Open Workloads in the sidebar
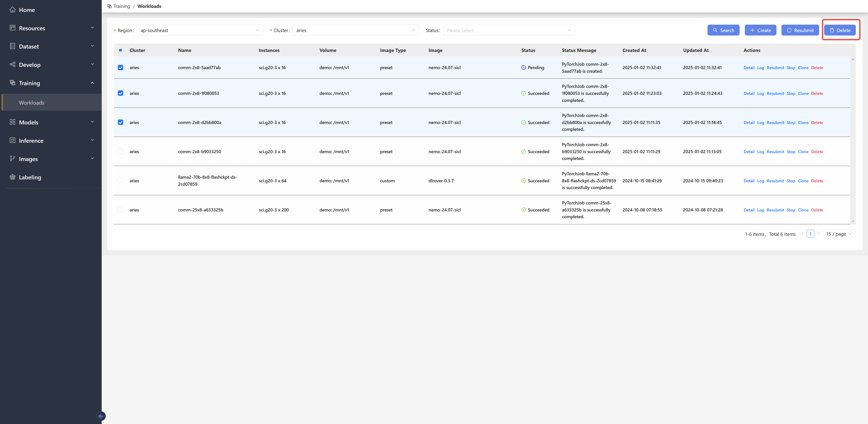The height and width of the screenshot is (424, 868). click(x=52, y=103)
